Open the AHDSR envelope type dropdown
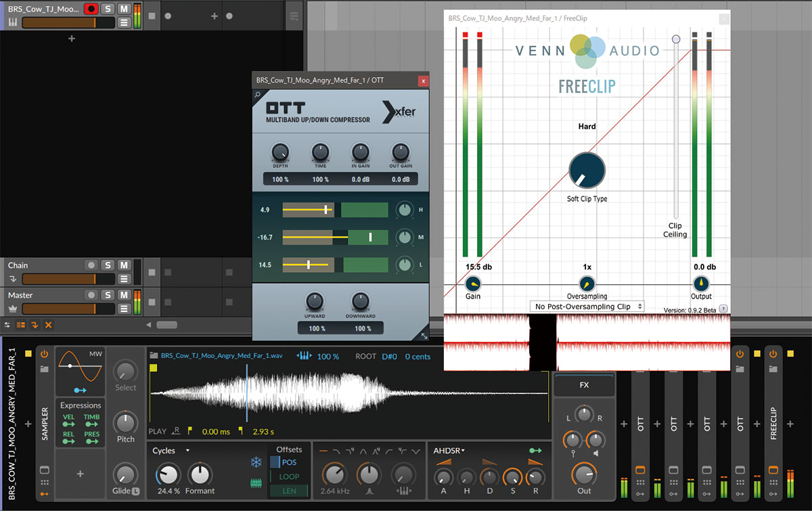The image size is (812, 511). pos(449,450)
